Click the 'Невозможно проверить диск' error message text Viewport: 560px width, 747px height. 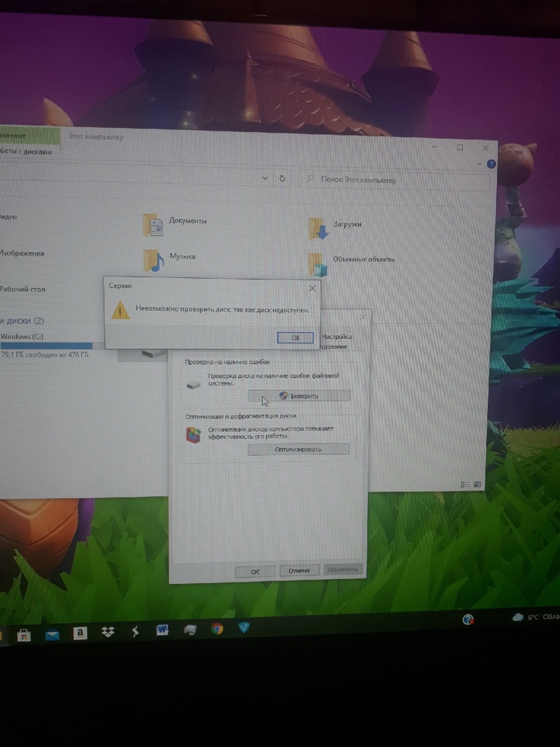click(223, 309)
